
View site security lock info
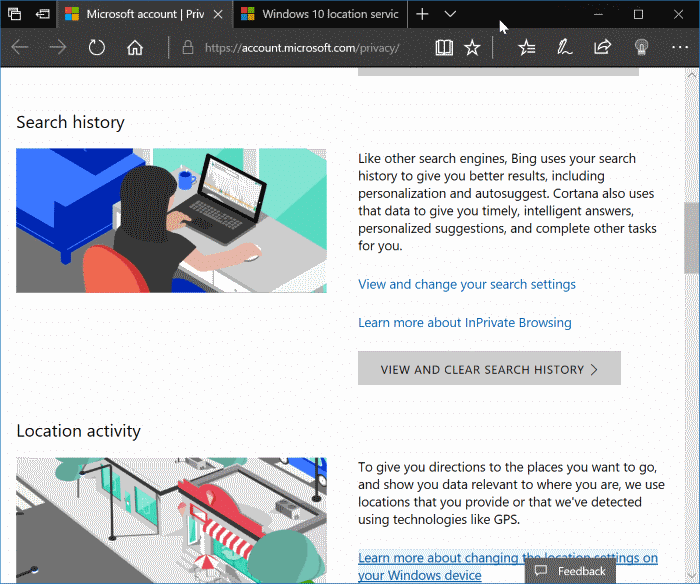pyautogui.click(x=188, y=47)
